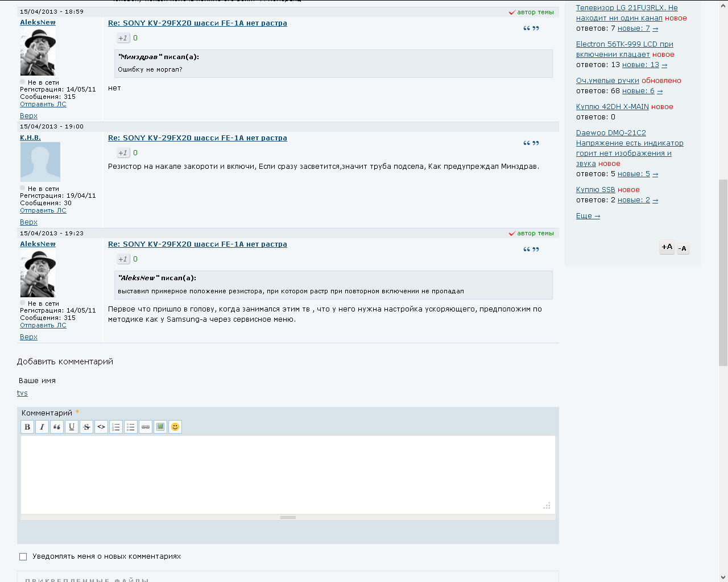Insert code tag in comment editor
The height and width of the screenshot is (582, 728).
[x=101, y=427]
